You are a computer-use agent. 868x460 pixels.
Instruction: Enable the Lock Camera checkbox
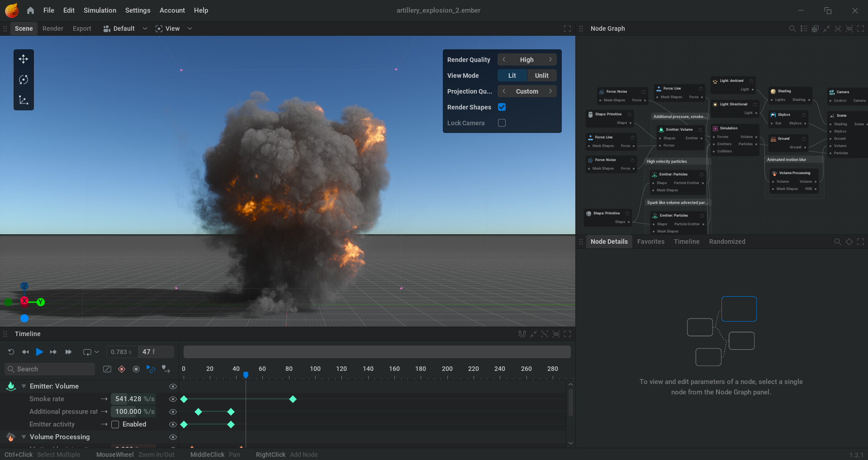[502, 123]
